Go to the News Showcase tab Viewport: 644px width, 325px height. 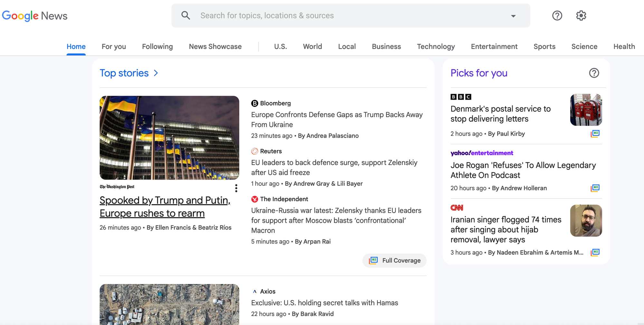(x=215, y=46)
